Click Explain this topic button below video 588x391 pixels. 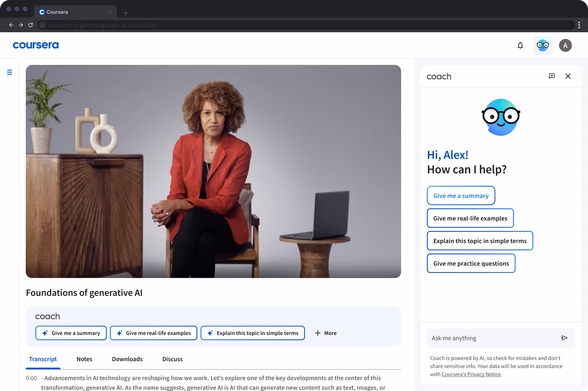point(252,333)
